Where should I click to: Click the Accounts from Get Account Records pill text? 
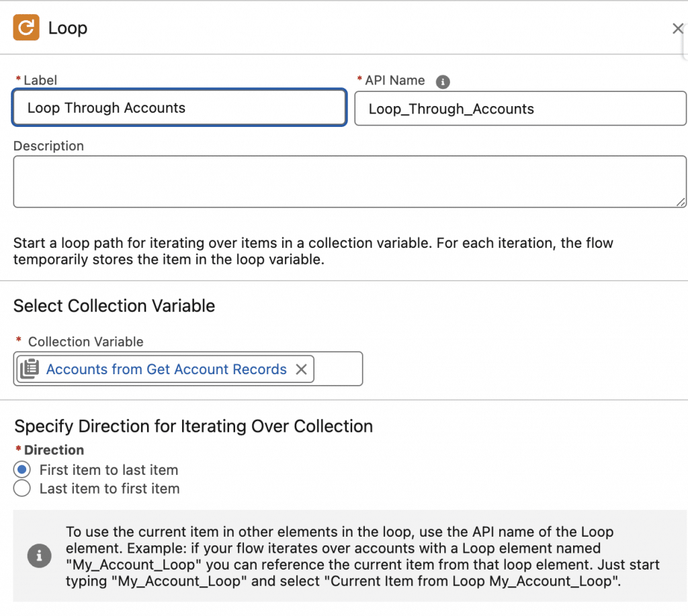166,369
